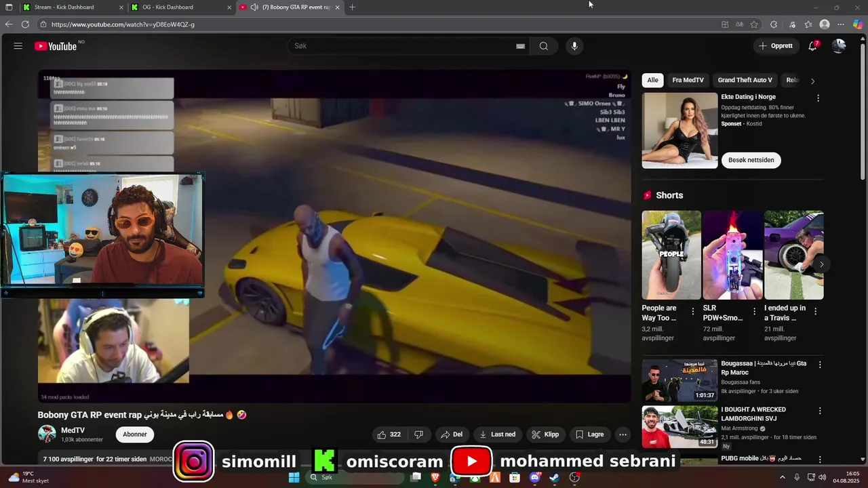The image size is (868, 488).
Task: Open Edge profile icon
Action: [x=825, y=24]
